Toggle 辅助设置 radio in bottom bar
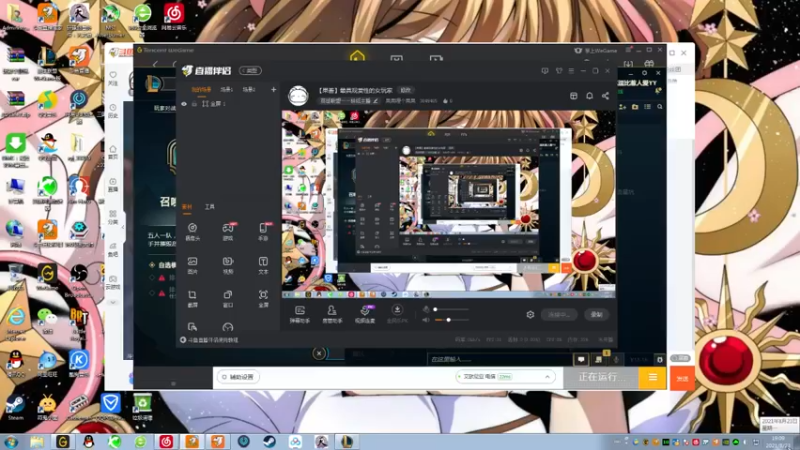The image size is (800, 450). [224, 377]
